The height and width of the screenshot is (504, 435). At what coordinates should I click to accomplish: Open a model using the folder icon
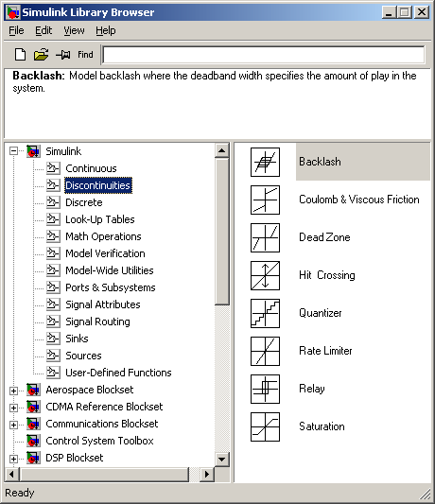(x=42, y=54)
